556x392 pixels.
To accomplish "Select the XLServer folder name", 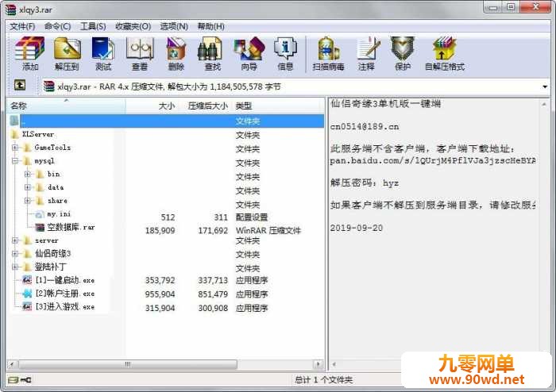I will click(38, 135).
